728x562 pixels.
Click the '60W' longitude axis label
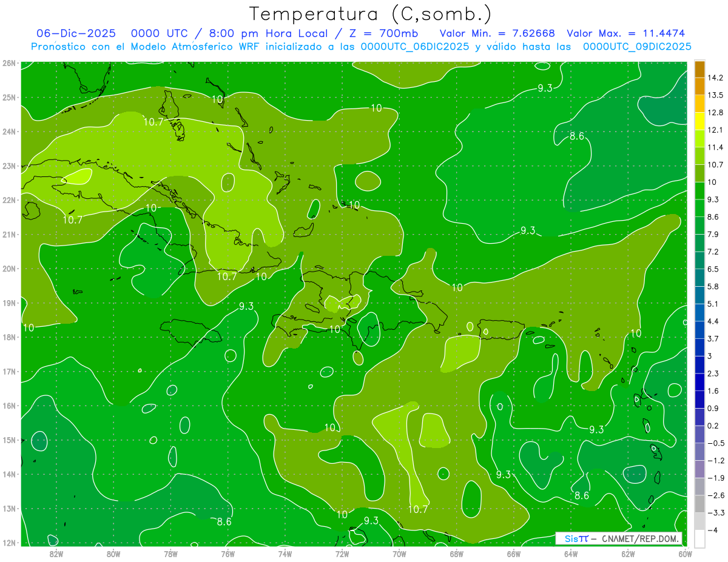click(685, 554)
